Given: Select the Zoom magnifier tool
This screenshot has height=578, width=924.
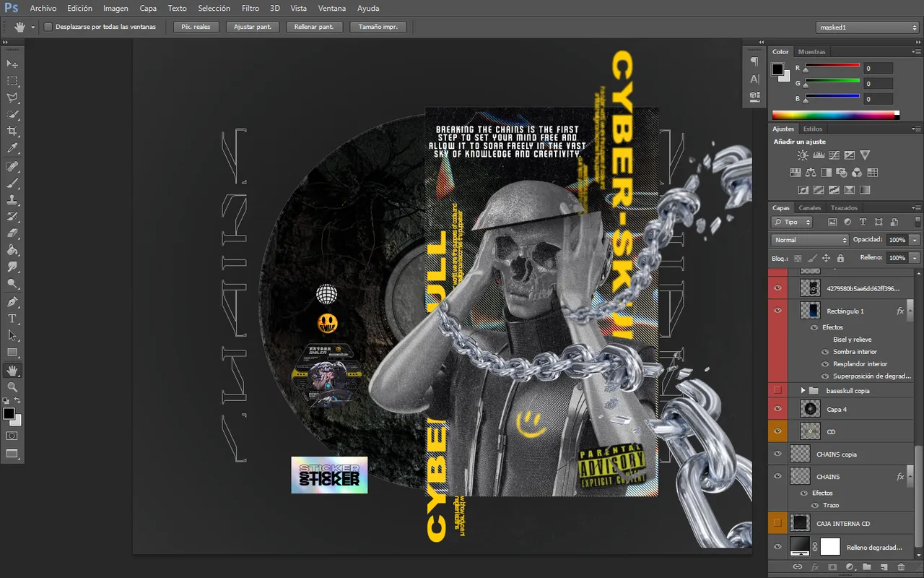Looking at the screenshot, I should point(12,387).
